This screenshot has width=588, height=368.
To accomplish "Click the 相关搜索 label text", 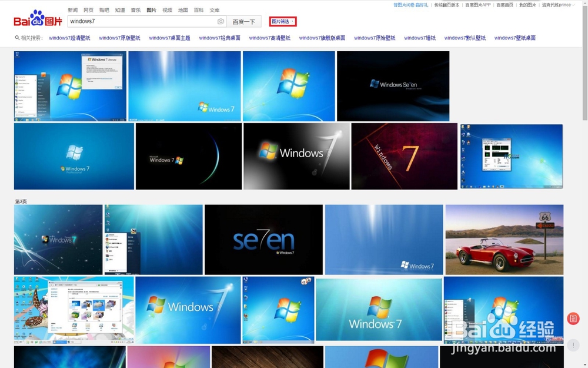I will click(32, 38).
